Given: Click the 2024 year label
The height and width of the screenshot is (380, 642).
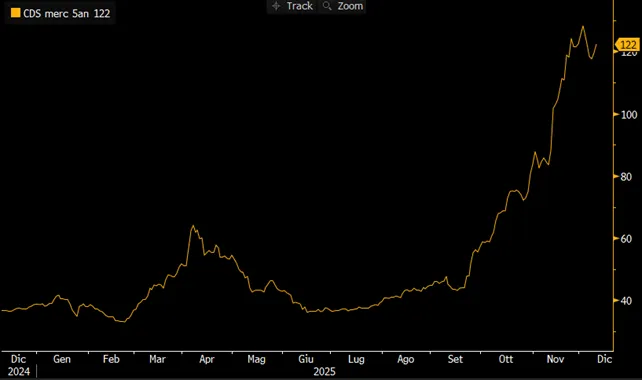Looking at the screenshot, I should click(x=18, y=371).
